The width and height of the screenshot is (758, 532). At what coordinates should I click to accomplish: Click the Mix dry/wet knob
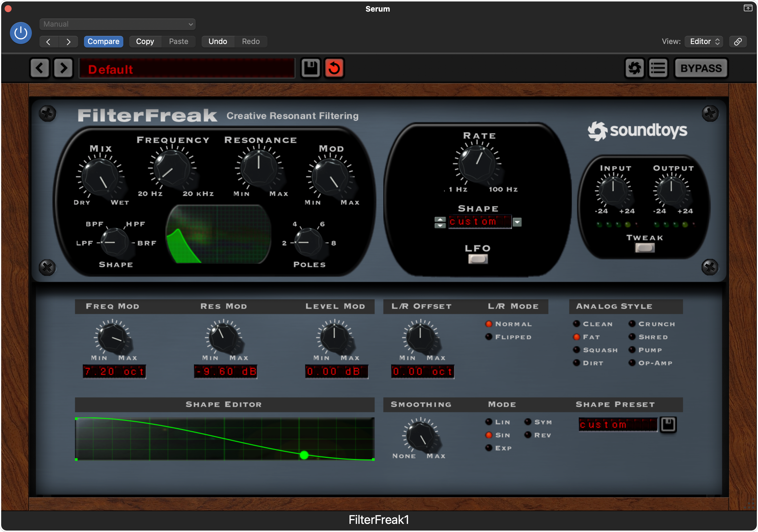click(x=100, y=177)
